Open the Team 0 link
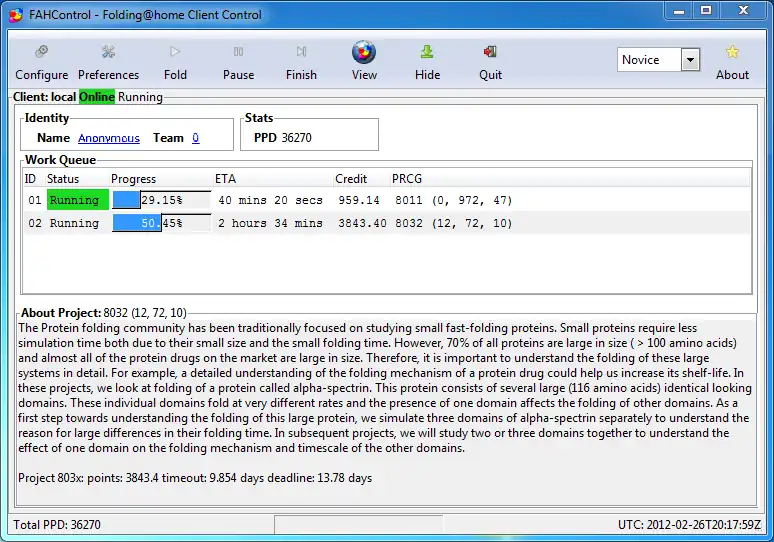 [x=196, y=138]
